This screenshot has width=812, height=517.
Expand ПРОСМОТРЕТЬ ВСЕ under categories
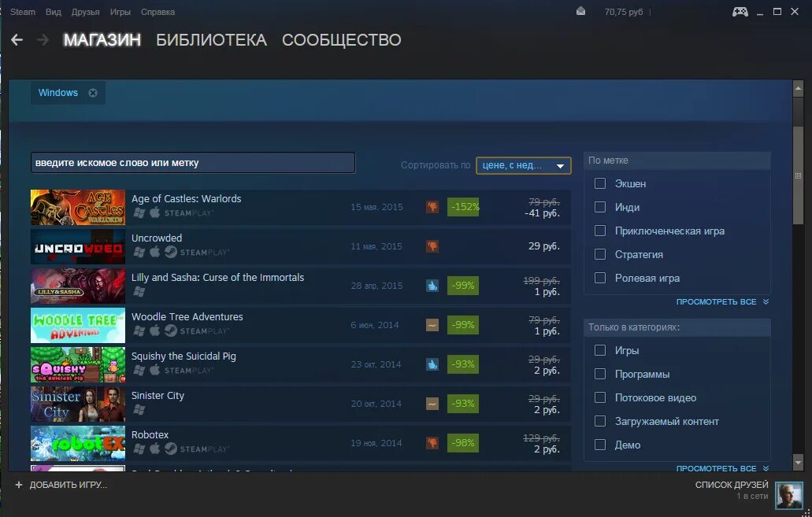[722, 468]
